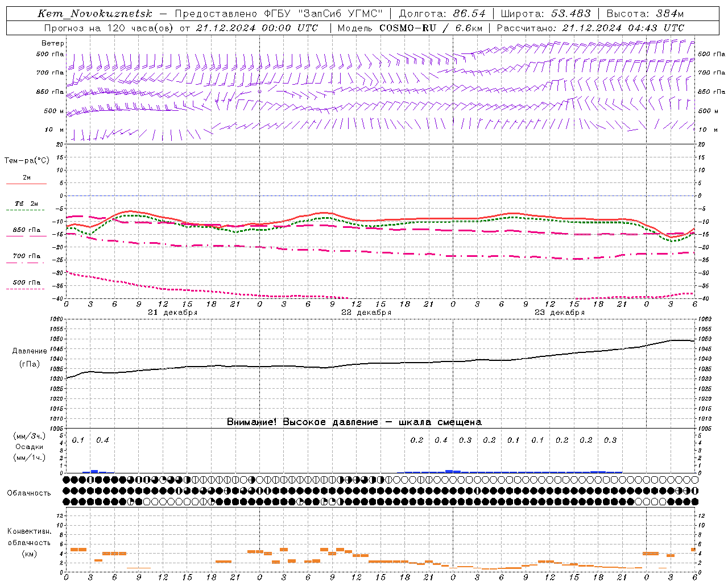Click the Ветер panel label
728x582 pixels.
tap(53, 43)
